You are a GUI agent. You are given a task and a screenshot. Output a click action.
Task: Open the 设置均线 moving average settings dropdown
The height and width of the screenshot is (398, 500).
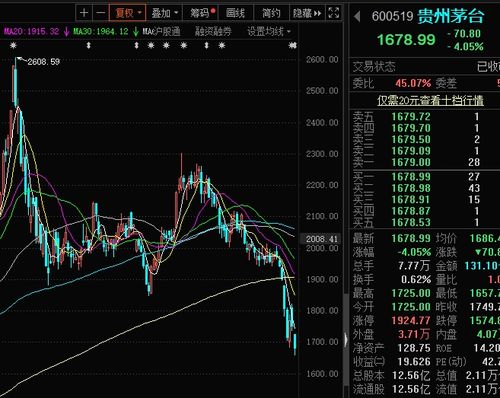(269, 32)
